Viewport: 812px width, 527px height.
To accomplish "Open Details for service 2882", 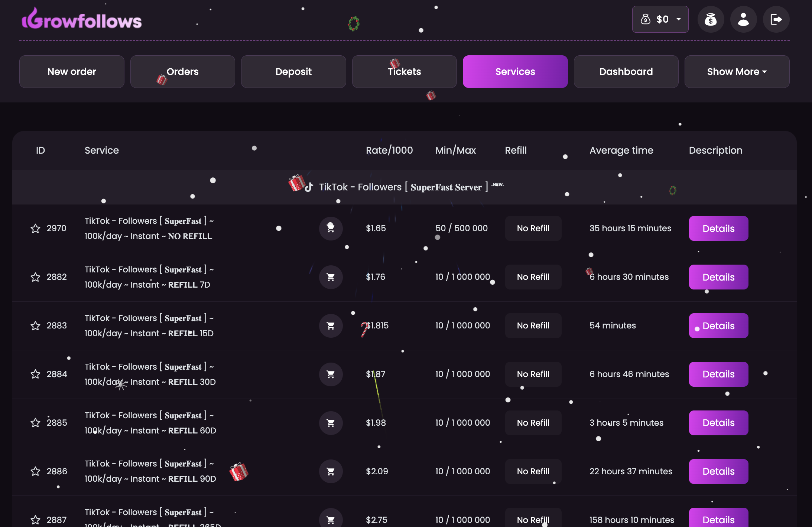I will (x=718, y=277).
